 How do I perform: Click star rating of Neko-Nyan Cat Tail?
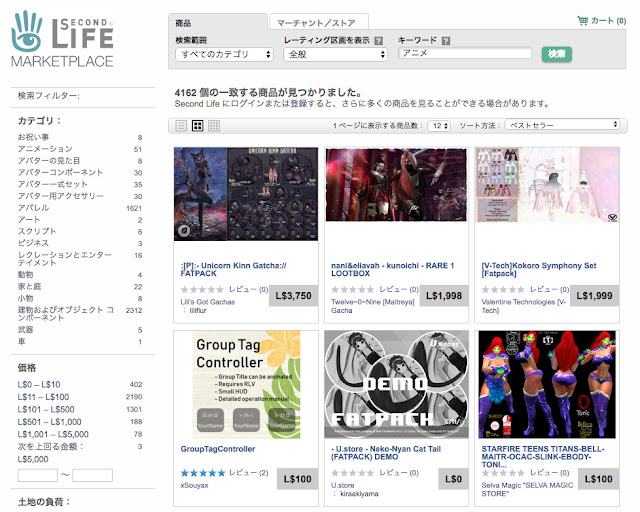tap(353, 473)
